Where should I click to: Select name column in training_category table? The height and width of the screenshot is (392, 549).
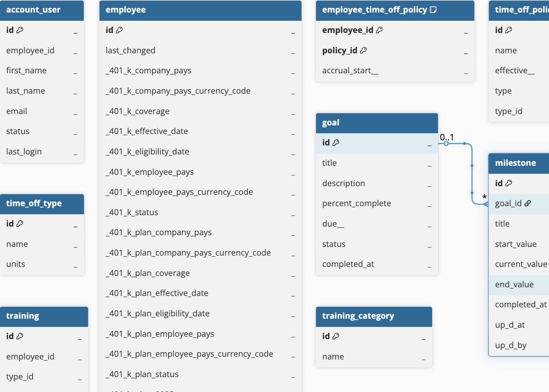click(x=374, y=357)
